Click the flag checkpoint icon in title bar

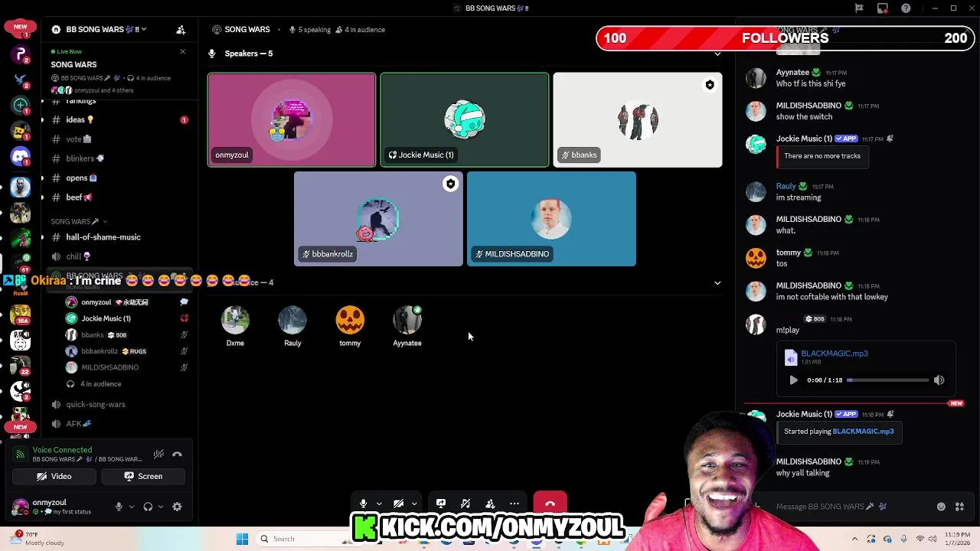tap(859, 8)
